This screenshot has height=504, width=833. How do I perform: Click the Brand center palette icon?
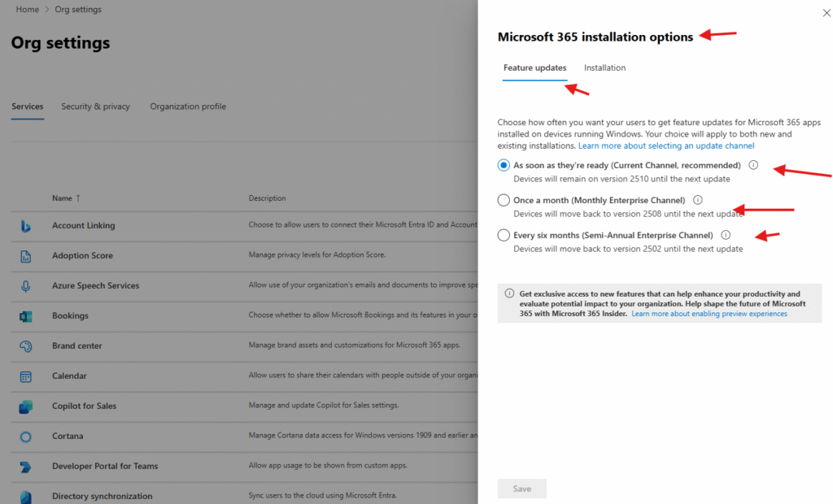coord(26,346)
